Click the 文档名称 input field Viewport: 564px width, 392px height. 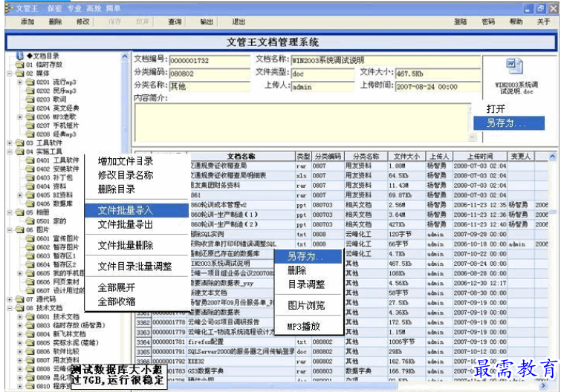386,60
